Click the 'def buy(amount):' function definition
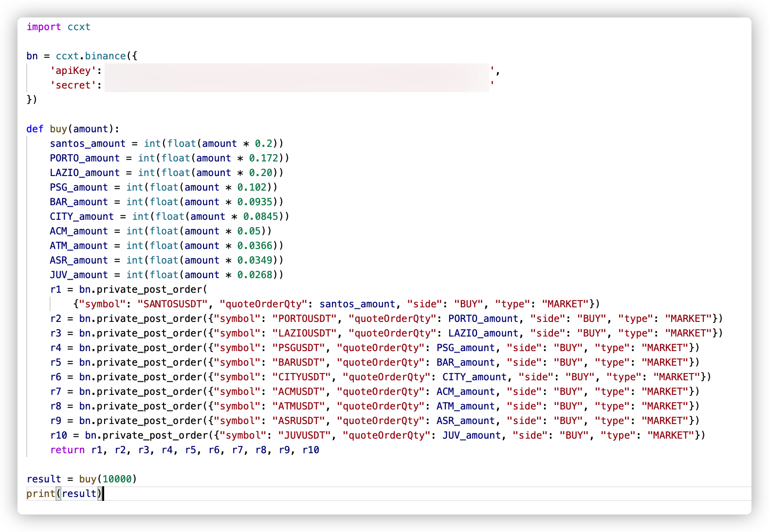The height and width of the screenshot is (532, 769). pyautogui.click(x=73, y=129)
